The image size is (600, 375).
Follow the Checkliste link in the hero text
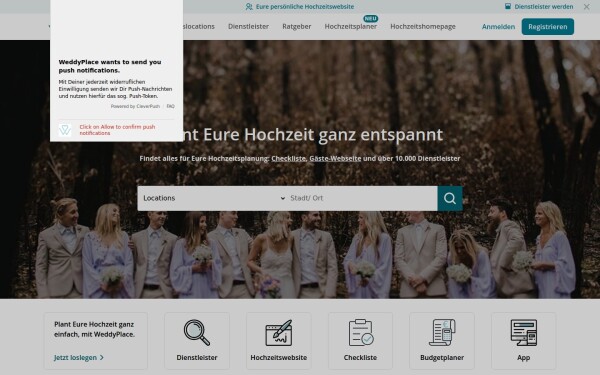click(289, 158)
